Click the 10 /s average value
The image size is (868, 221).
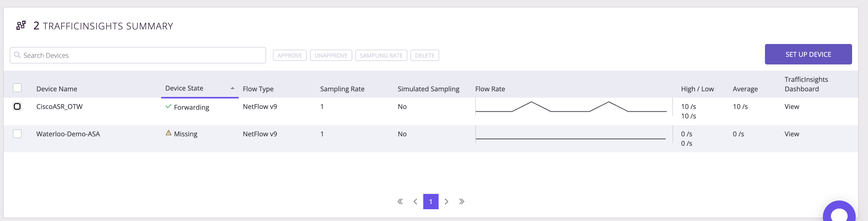click(x=740, y=107)
